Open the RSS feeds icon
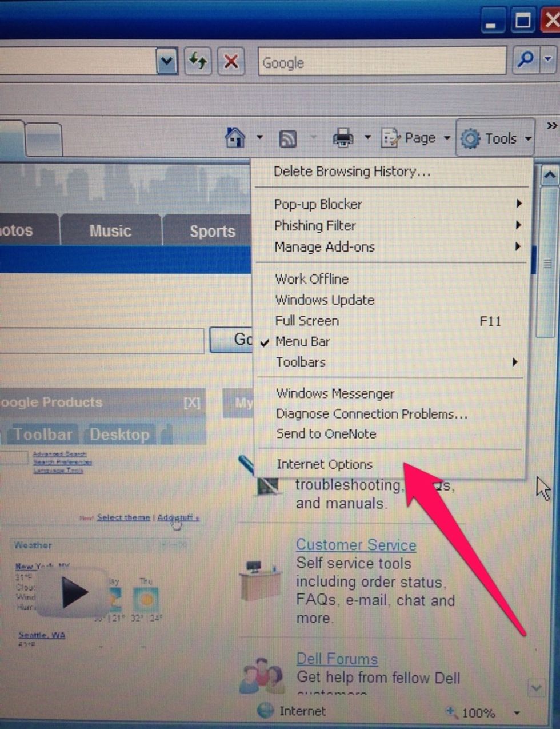560x729 pixels. pos(287,139)
